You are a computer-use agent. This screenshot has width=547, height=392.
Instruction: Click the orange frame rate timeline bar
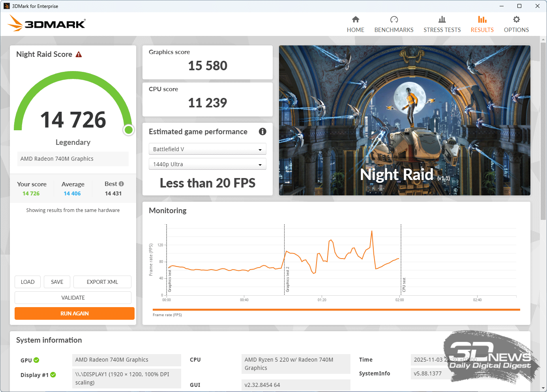[x=336, y=310]
